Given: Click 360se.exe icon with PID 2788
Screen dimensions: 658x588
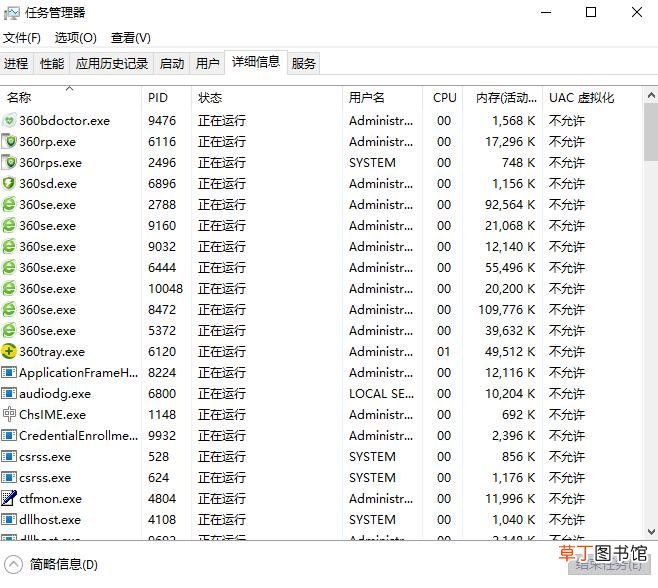Looking at the screenshot, I should point(9,205).
